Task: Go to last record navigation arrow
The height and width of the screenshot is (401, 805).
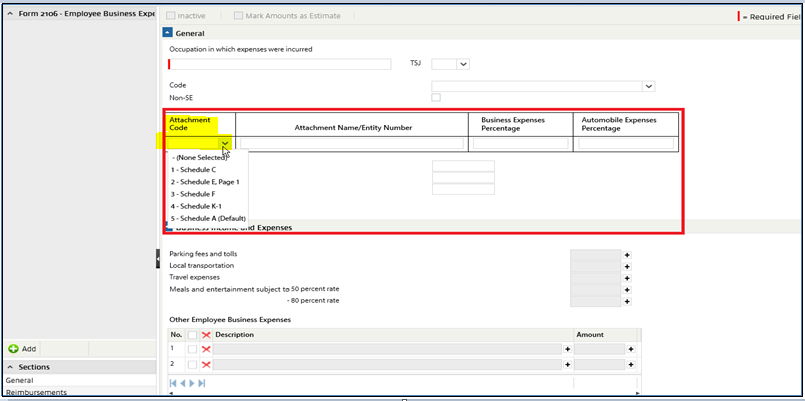Action: [x=202, y=383]
